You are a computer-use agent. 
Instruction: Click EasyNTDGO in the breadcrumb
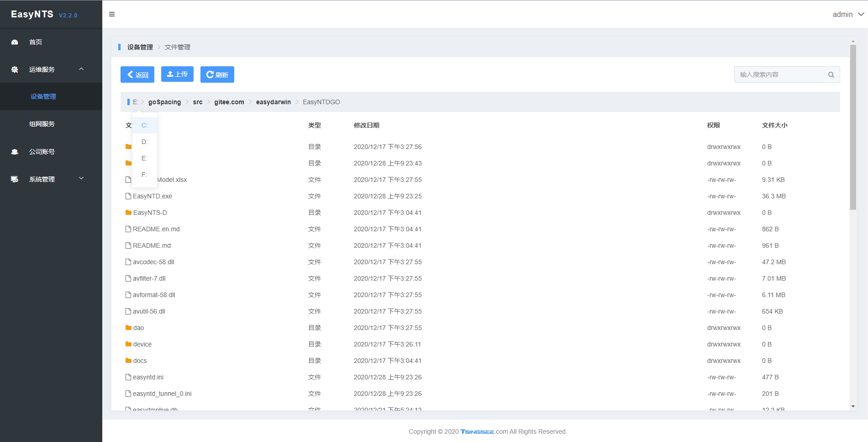click(x=321, y=102)
